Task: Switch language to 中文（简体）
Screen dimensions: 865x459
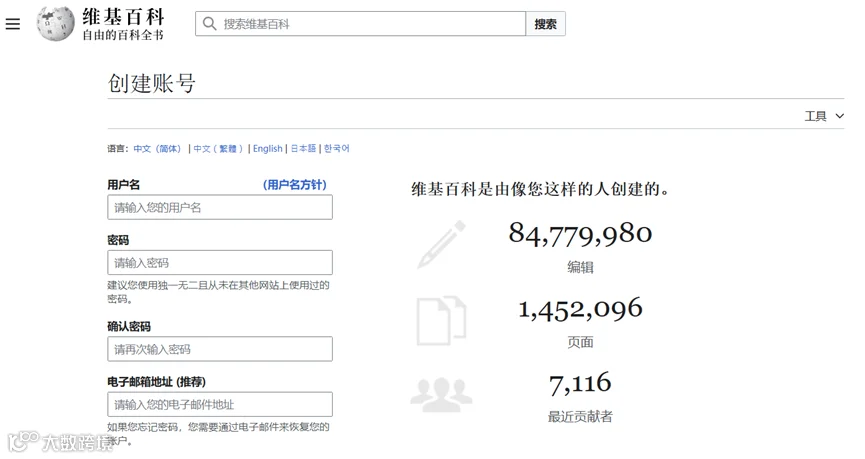Action: pos(157,148)
